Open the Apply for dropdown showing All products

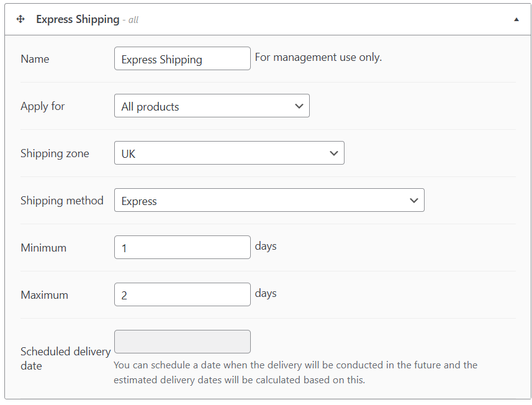tap(212, 106)
